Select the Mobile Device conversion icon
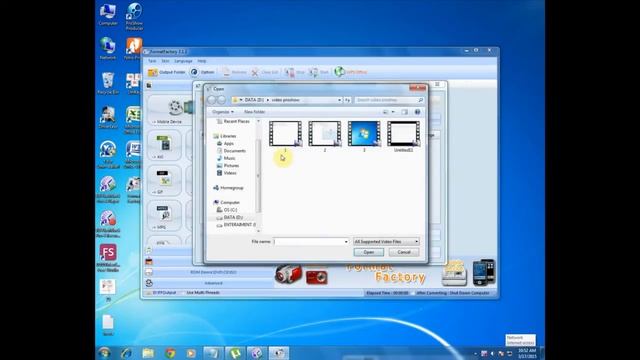Image resolution: width=640 pixels, height=360 pixels. point(169,110)
